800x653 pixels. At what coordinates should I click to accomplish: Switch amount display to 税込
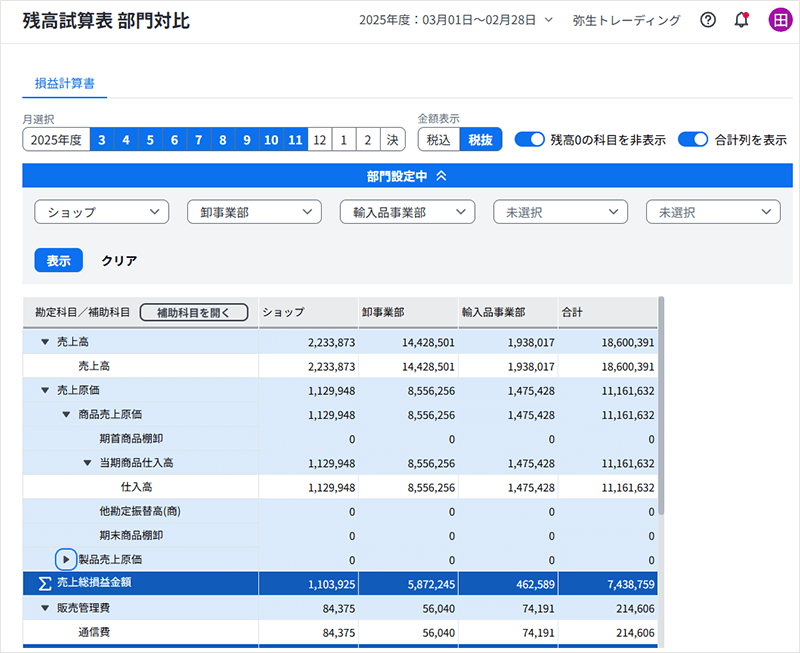pyautogui.click(x=438, y=141)
